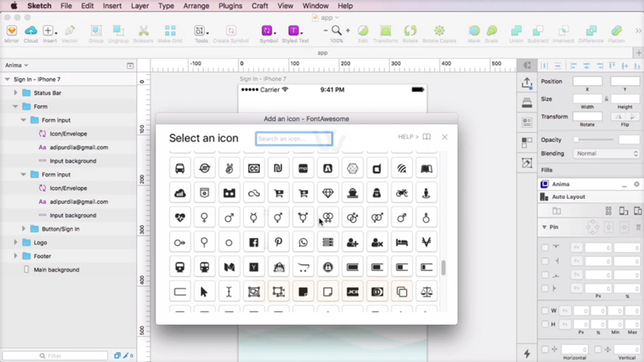Image resolution: width=644 pixels, height=362 pixels.
Task: Expand the Button/Sign In group
Action: [23, 229]
